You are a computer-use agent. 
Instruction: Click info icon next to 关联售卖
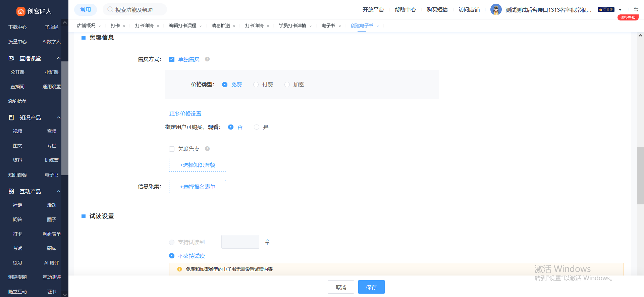pos(207,149)
